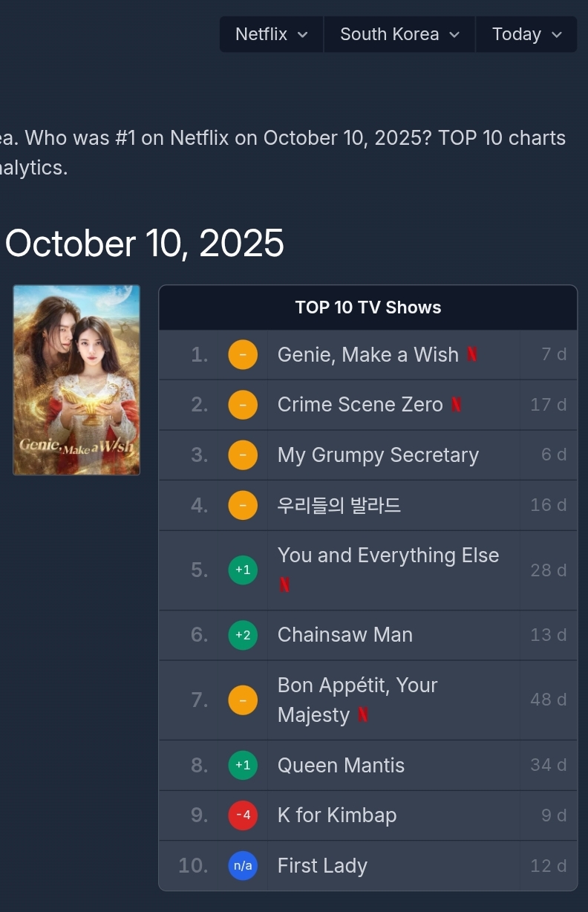
Task: Click the Netflix original icon beside Genie, Make a Wish
Action: pyautogui.click(x=472, y=355)
